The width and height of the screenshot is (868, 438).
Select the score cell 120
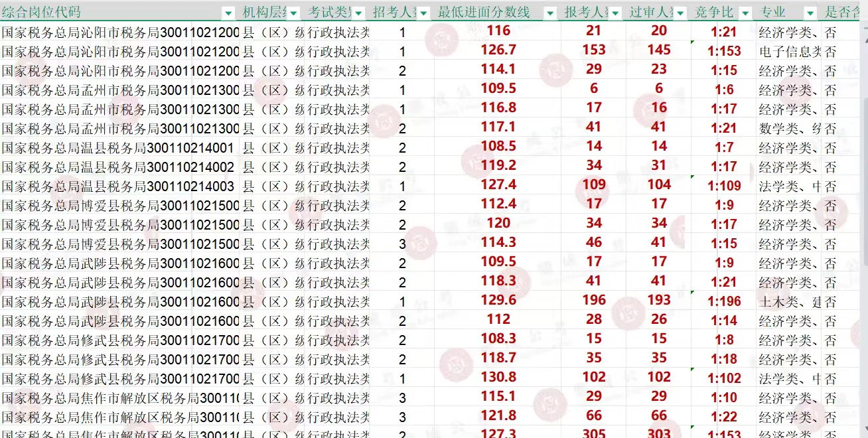(x=498, y=223)
